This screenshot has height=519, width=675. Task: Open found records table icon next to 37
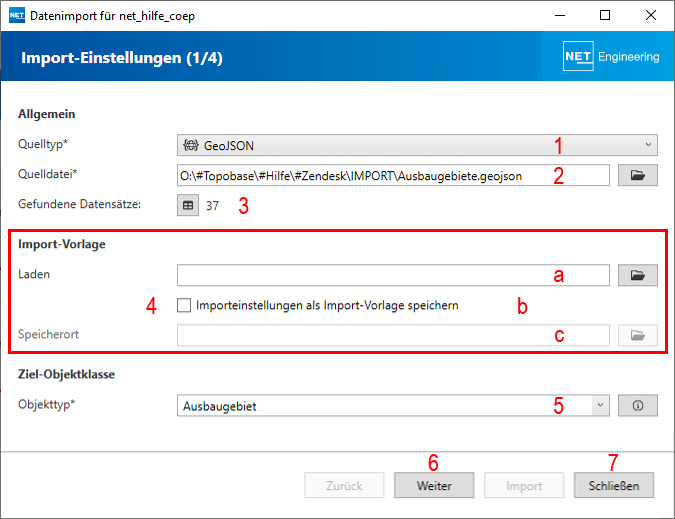click(188, 205)
